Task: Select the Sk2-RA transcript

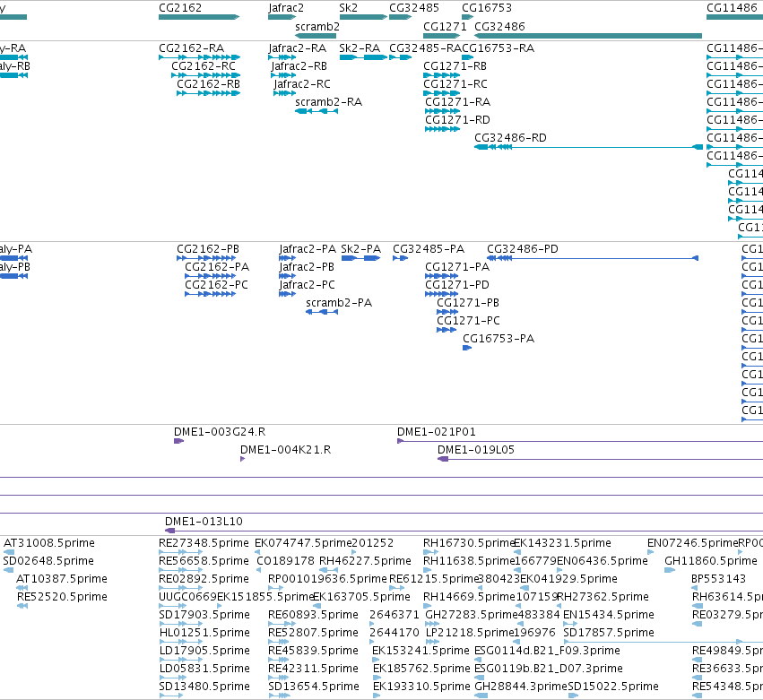Action: tap(363, 57)
